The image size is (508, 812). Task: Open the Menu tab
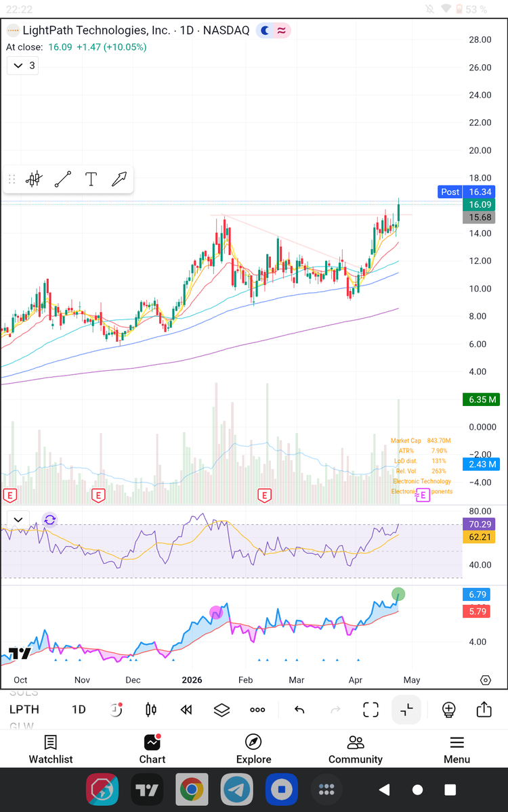[457, 750]
